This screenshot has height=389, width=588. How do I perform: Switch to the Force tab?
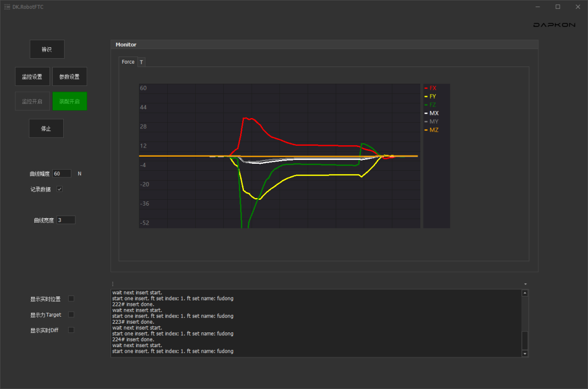(x=128, y=62)
